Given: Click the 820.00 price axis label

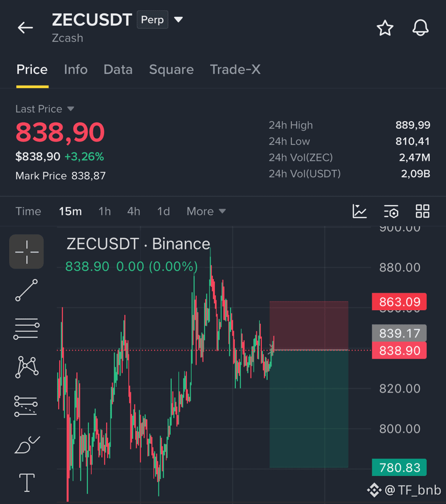Looking at the screenshot, I should pyautogui.click(x=400, y=389).
